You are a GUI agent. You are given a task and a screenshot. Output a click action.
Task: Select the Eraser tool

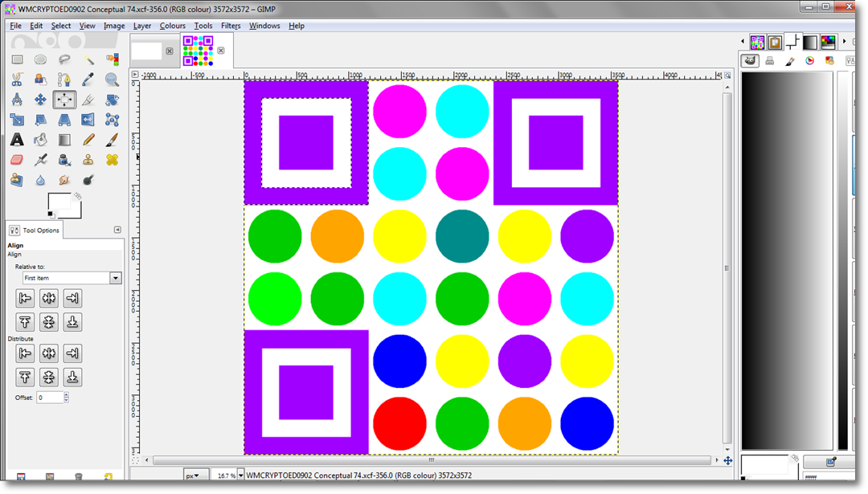(17, 160)
